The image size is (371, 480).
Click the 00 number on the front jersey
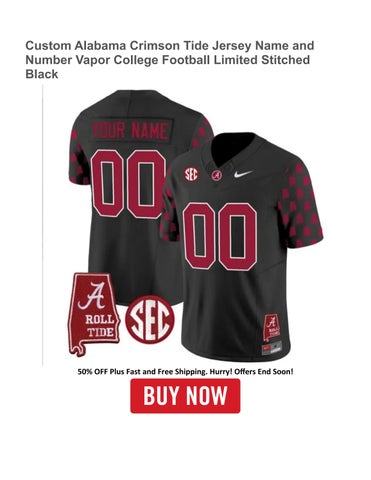[x=220, y=236]
